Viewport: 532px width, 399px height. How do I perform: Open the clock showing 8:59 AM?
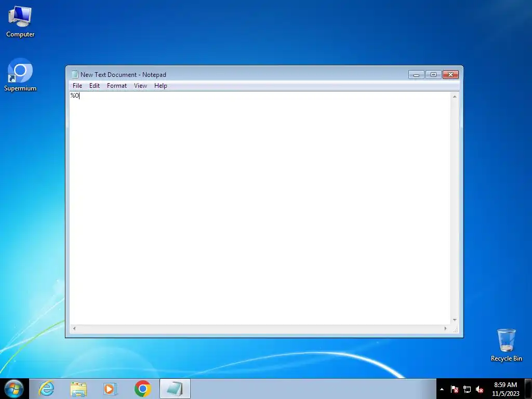(x=506, y=389)
